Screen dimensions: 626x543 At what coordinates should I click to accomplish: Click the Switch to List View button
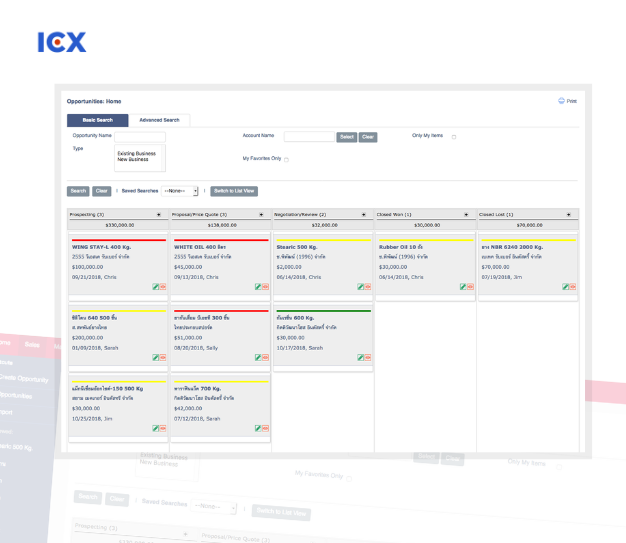click(234, 190)
